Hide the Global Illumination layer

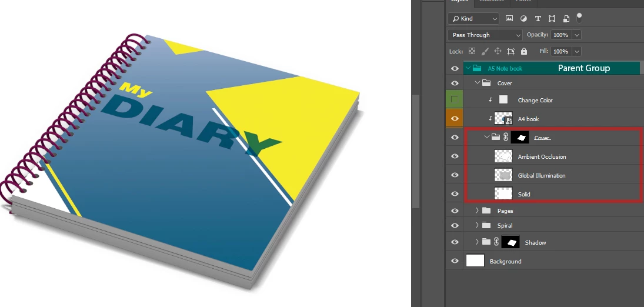click(455, 175)
